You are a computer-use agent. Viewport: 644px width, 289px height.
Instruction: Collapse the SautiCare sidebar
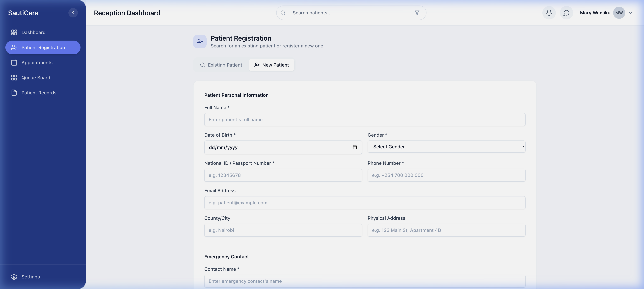pos(73,13)
